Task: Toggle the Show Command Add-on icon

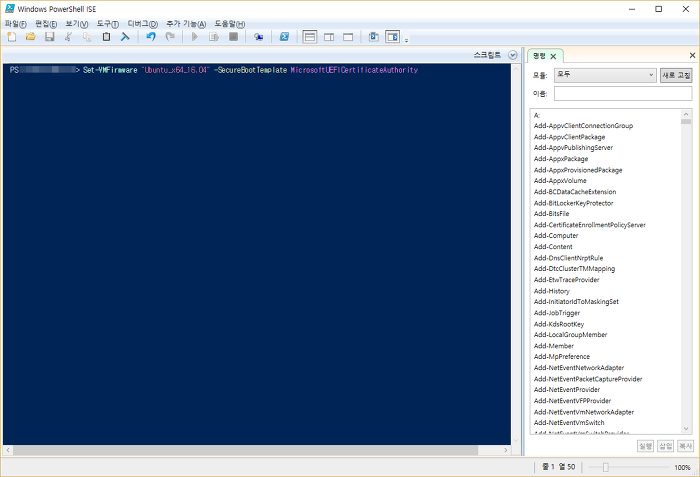Action: (393, 37)
